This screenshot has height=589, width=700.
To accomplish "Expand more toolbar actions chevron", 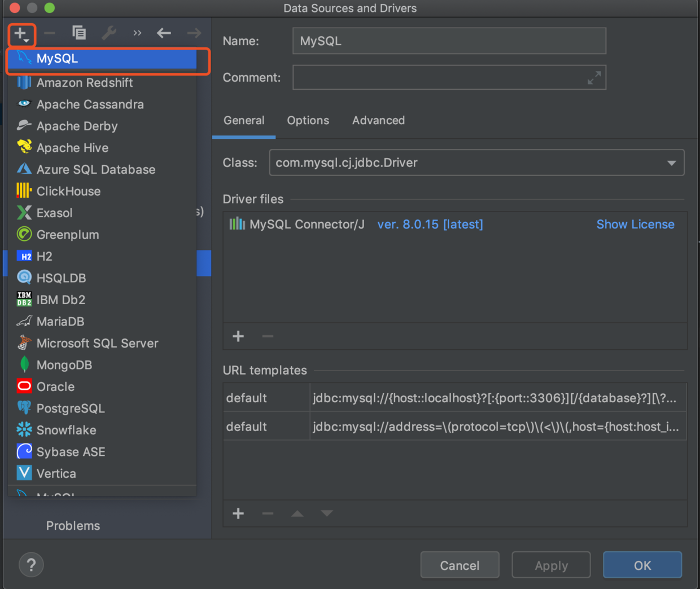I will click(x=137, y=33).
